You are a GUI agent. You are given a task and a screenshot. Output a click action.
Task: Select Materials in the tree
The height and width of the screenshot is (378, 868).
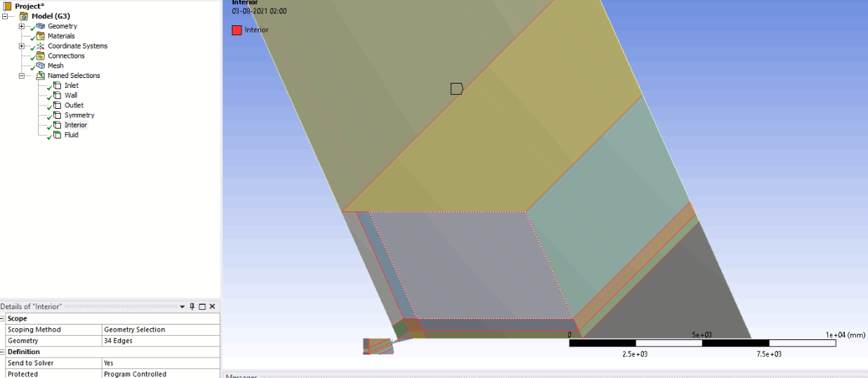click(x=61, y=36)
